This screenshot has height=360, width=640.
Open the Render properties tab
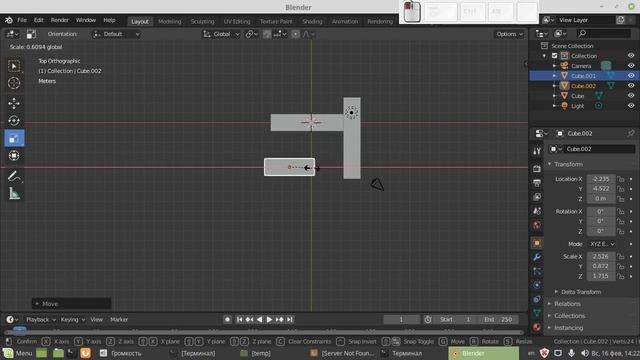click(x=537, y=168)
